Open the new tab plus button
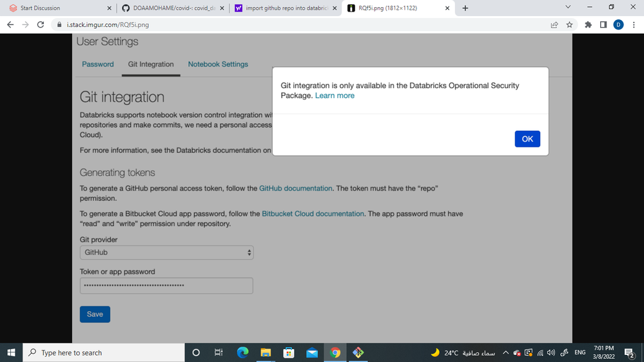Screen dimensions: 644x362 pos(465,8)
